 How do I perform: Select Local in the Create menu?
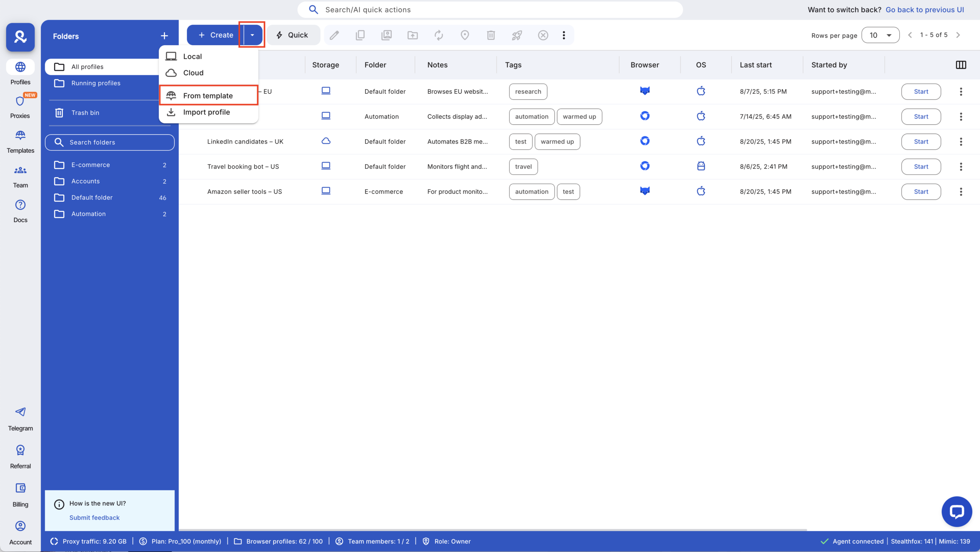192,56
